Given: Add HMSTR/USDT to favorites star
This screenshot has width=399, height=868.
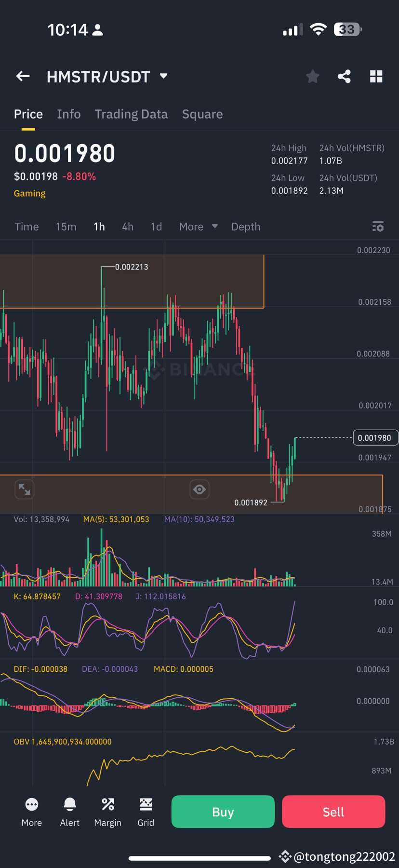Looking at the screenshot, I should tap(313, 76).
